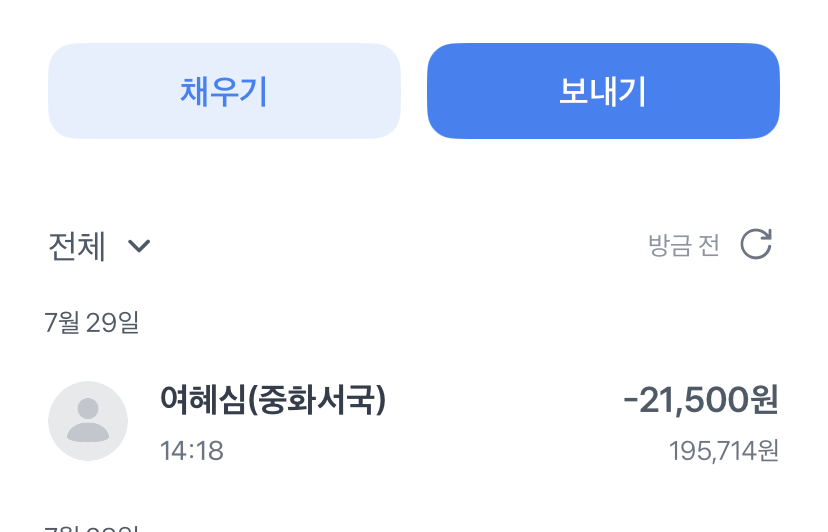
Task: Select the -21,500원 transaction amount
Action: (x=701, y=399)
